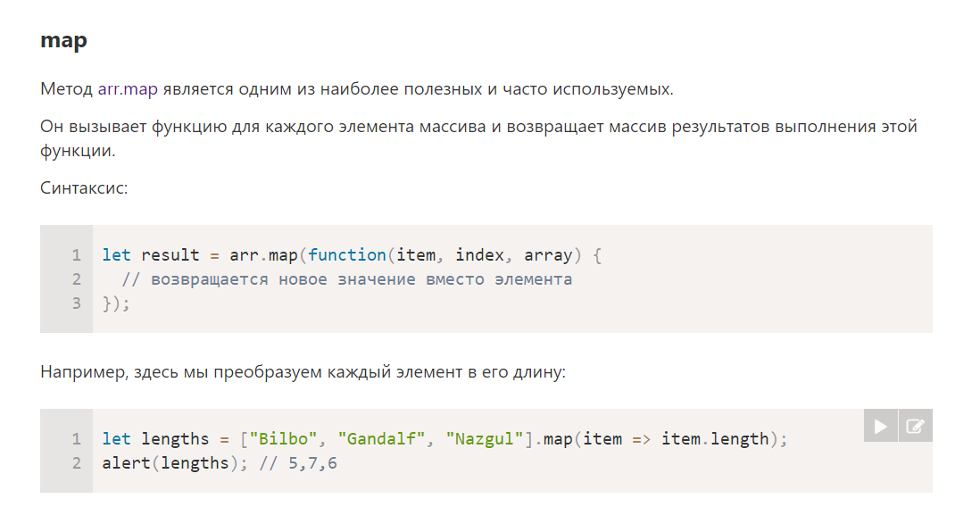Click the text "Синтаксис:"
The image size is (980, 532).
tap(84, 187)
